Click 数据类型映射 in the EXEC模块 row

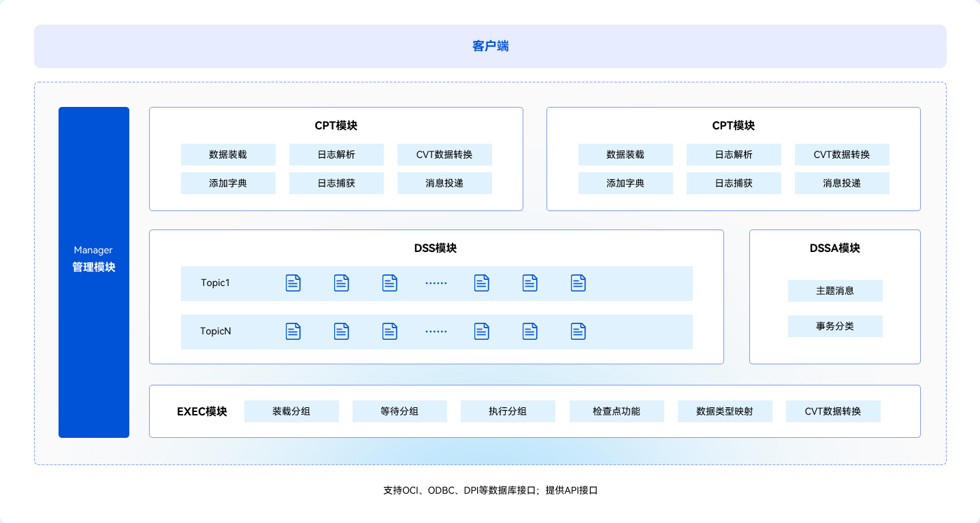(x=725, y=411)
